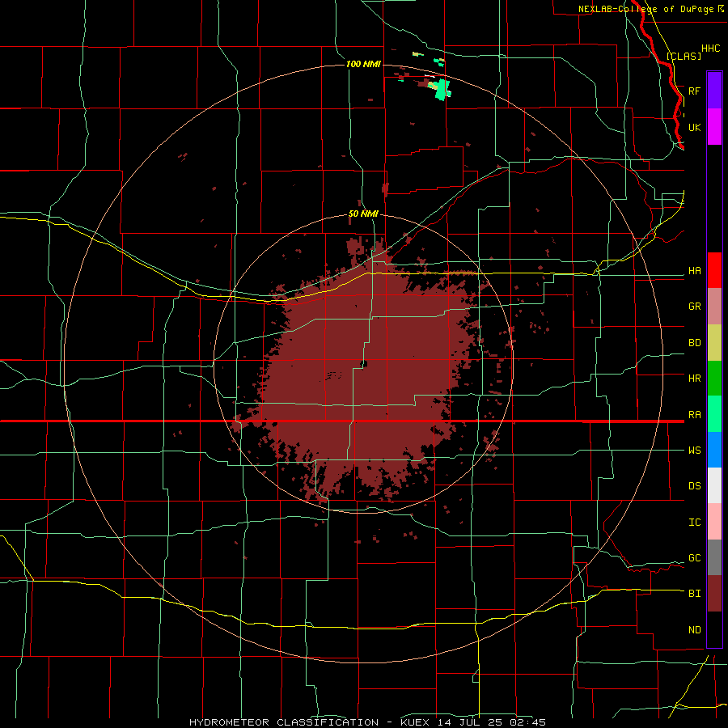Click the 'WS' legend label
728x728 pixels.
pos(694,450)
